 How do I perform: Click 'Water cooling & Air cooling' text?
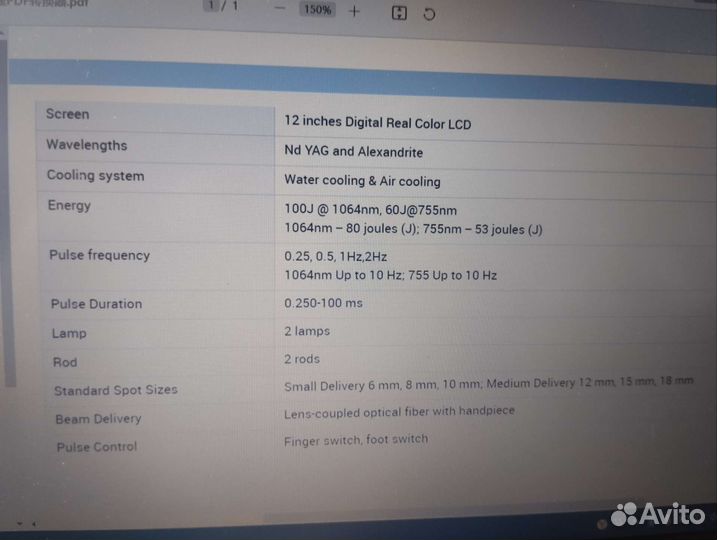362,181
